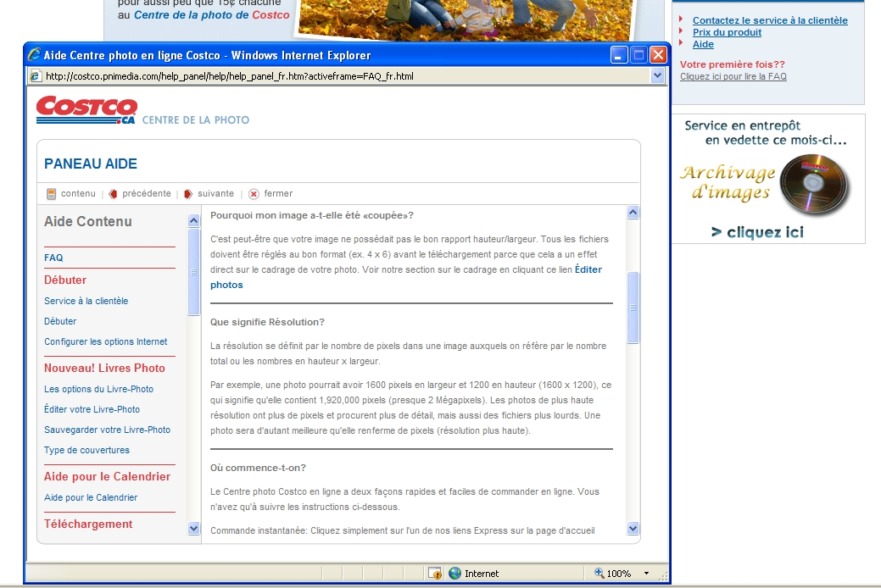The image size is (881, 588).
Task: Click the 'CENTRE DE LA PHOTO' header text
Action: click(196, 119)
